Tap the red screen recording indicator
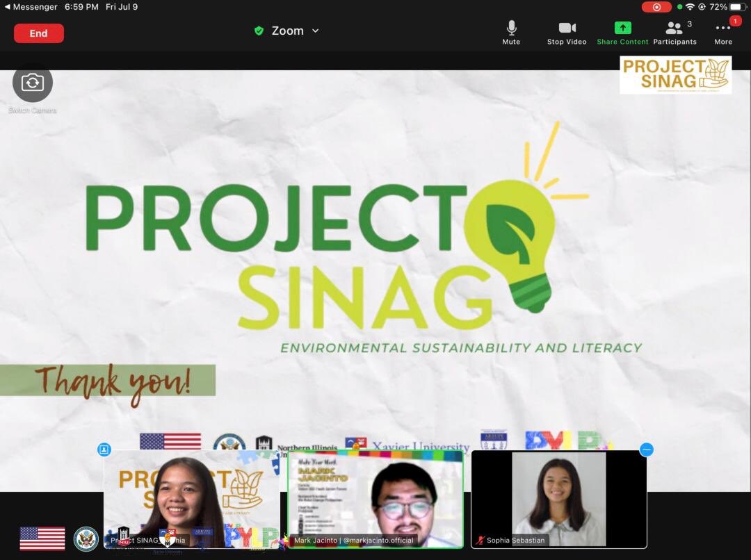The height and width of the screenshot is (560, 751). click(x=656, y=7)
